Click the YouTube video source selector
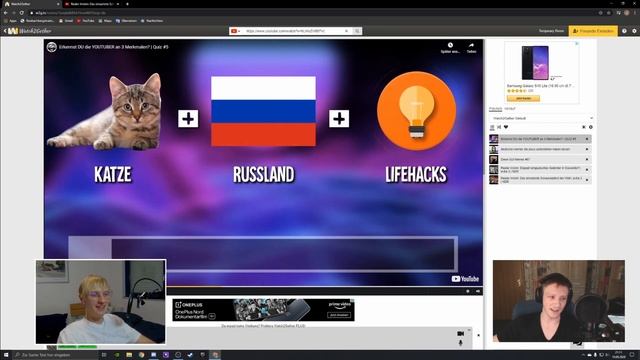Viewport: 640px width, 360px height. click(x=236, y=31)
